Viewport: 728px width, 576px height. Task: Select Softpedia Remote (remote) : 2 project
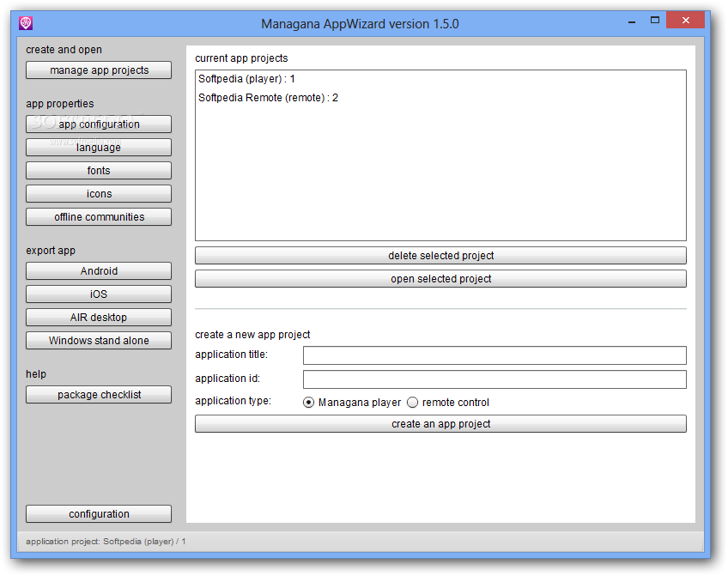click(440, 98)
